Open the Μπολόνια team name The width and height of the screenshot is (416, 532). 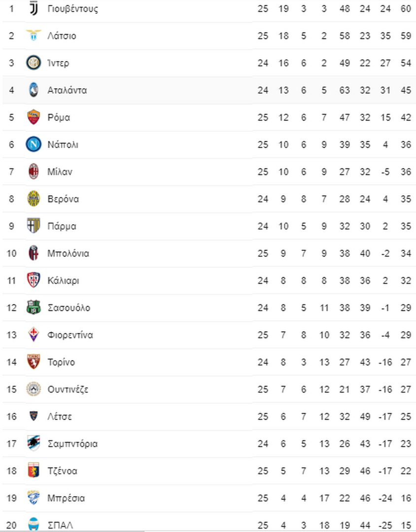click(x=68, y=254)
